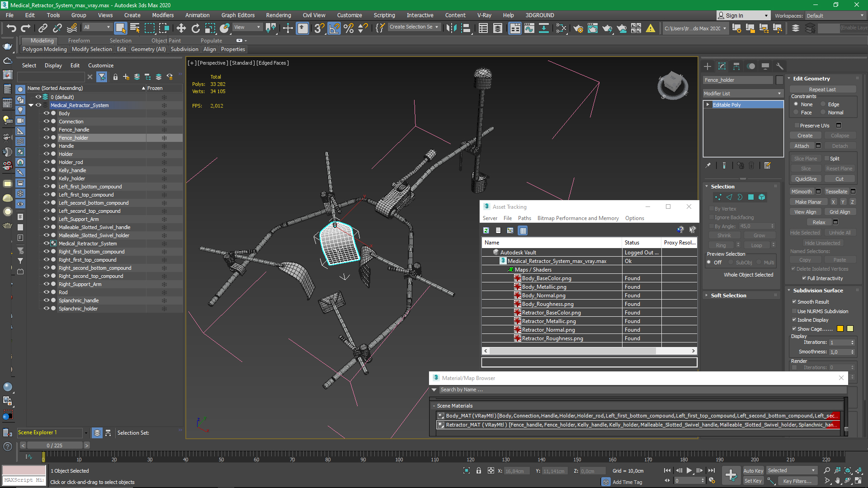Select the Face constraint radio button
The width and height of the screenshot is (868, 488).
coord(796,113)
